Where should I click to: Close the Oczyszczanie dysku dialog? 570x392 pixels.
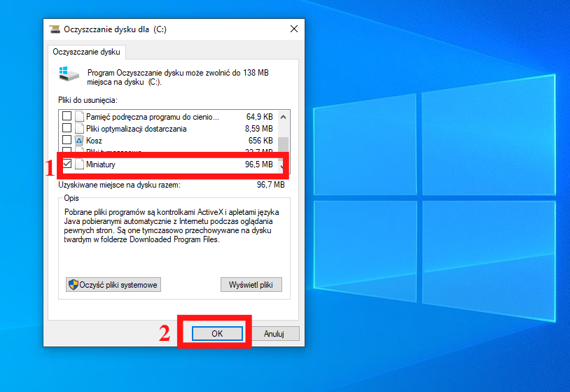[294, 29]
